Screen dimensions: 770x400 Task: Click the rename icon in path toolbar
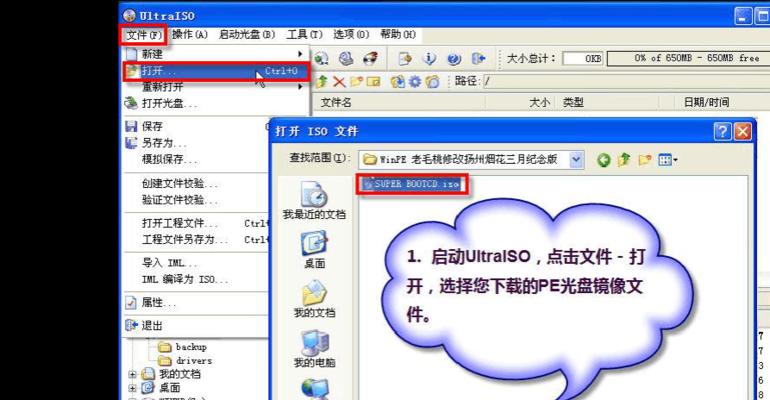point(374,81)
